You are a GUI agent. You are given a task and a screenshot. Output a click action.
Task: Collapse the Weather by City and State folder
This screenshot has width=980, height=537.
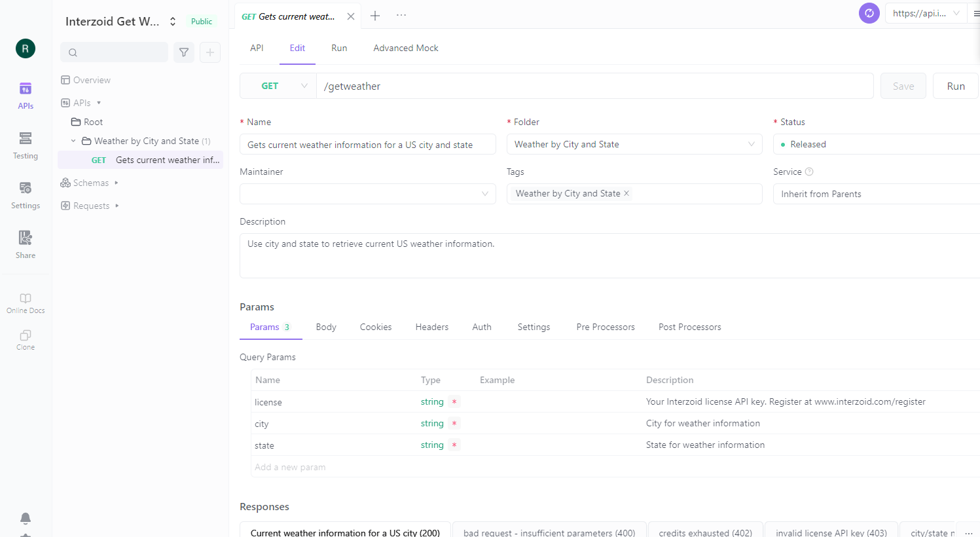tap(73, 141)
